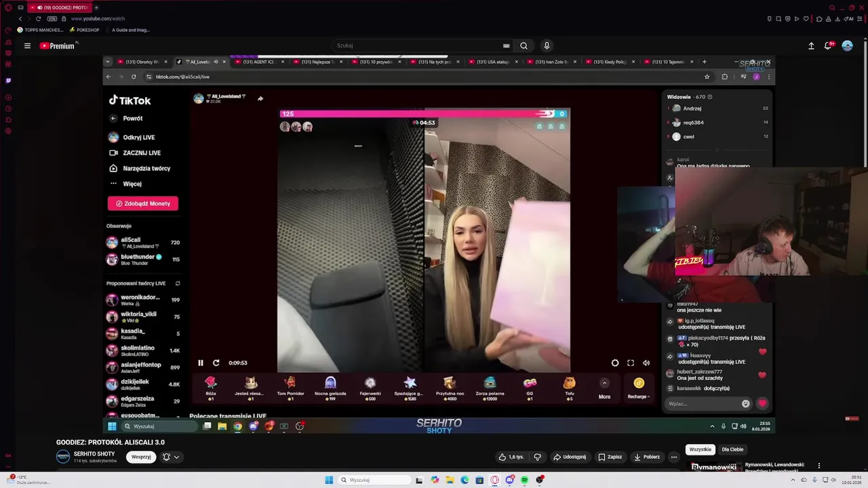Viewport: 868px width, 488px height.
Task: Click the Windows Start button on taskbar
Action: point(329,480)
